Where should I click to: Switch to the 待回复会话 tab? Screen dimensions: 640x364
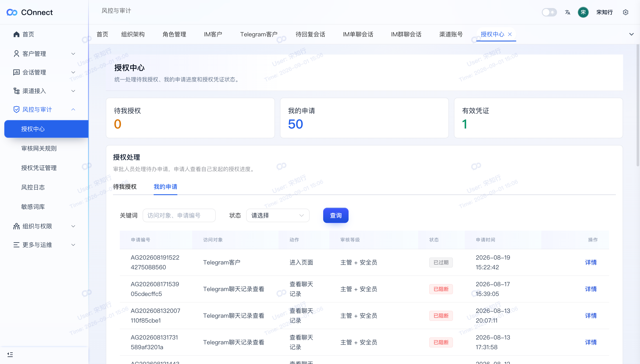point(310,34)
